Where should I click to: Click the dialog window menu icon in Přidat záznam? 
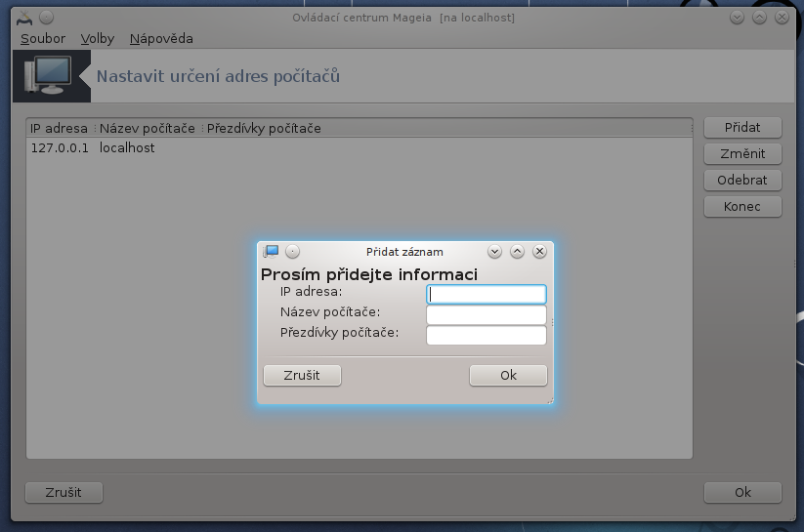(x=272, y=251)
